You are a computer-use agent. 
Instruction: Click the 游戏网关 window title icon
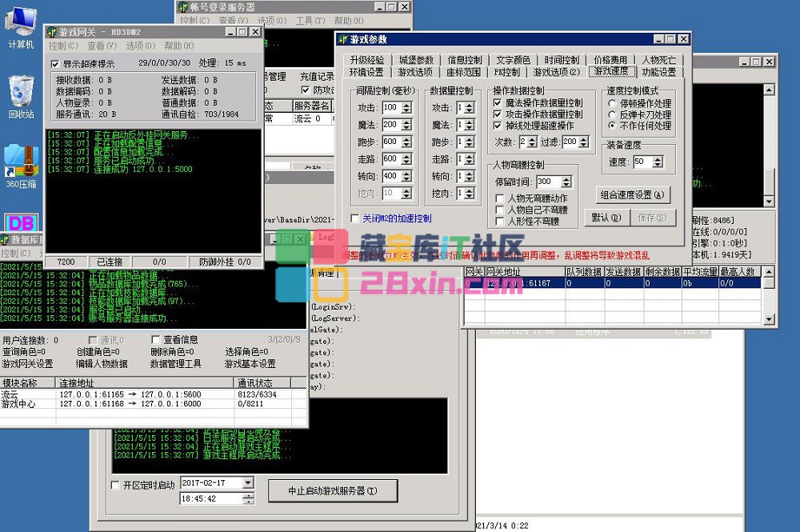(51, 32)
